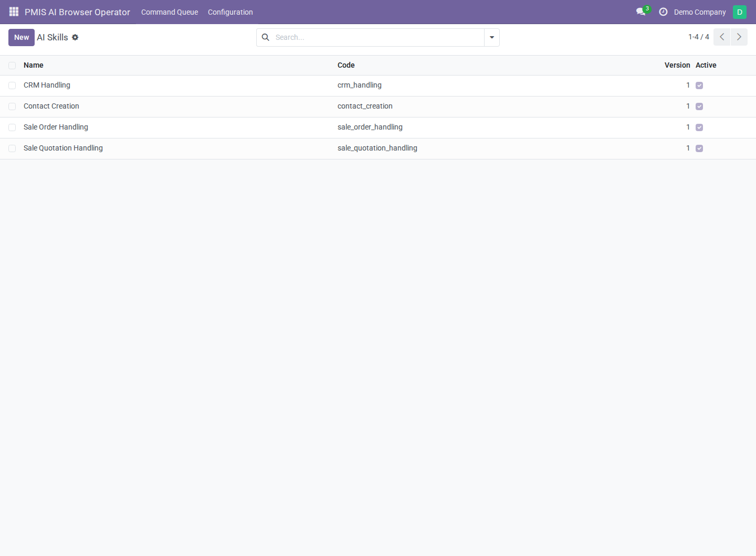
Task: Open the activities clock icon
Action: tap(663, 12)
